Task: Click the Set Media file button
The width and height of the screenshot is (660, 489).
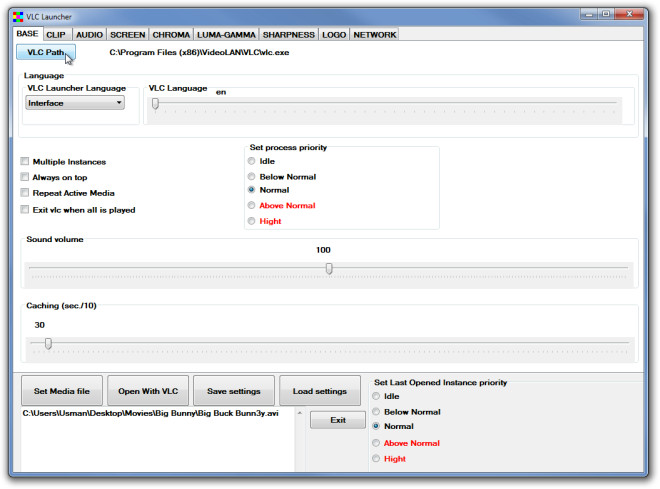Action: (x=62, y=391)
